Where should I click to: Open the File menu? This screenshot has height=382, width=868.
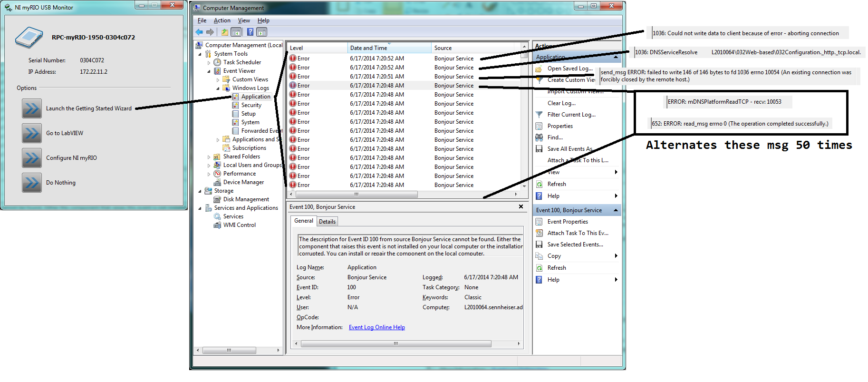pos(202,20)
